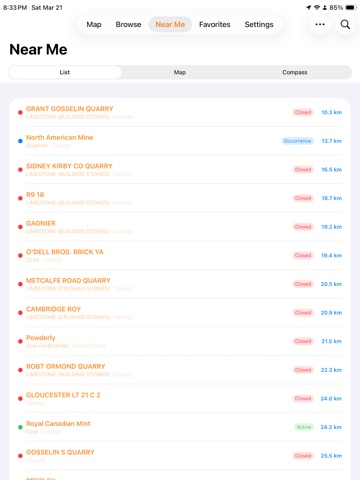Tap the 8:33 PM clock in status bar

(x=15, y=7)
